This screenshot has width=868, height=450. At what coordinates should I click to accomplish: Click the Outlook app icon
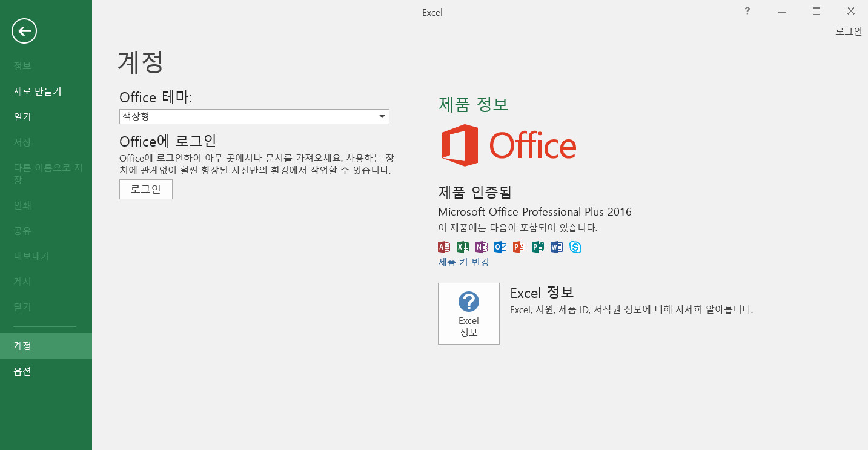500,247
